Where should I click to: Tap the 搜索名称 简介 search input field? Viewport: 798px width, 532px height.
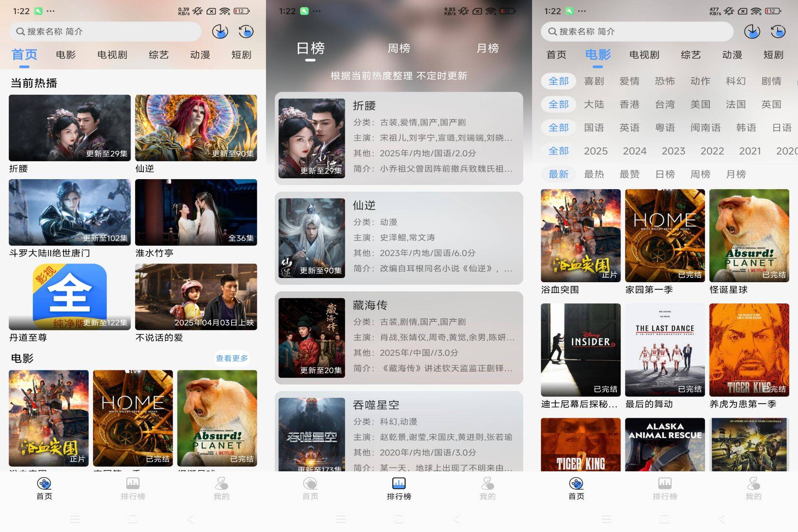point(104,31)
